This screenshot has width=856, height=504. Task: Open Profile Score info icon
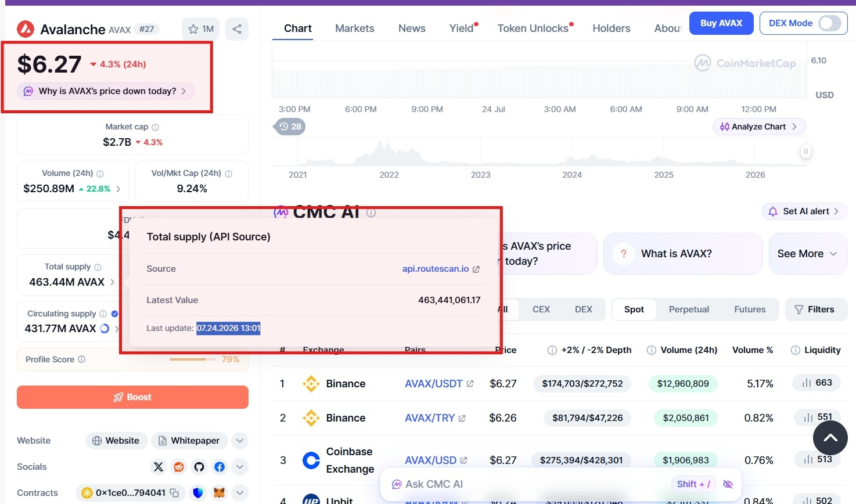[81, 359]
